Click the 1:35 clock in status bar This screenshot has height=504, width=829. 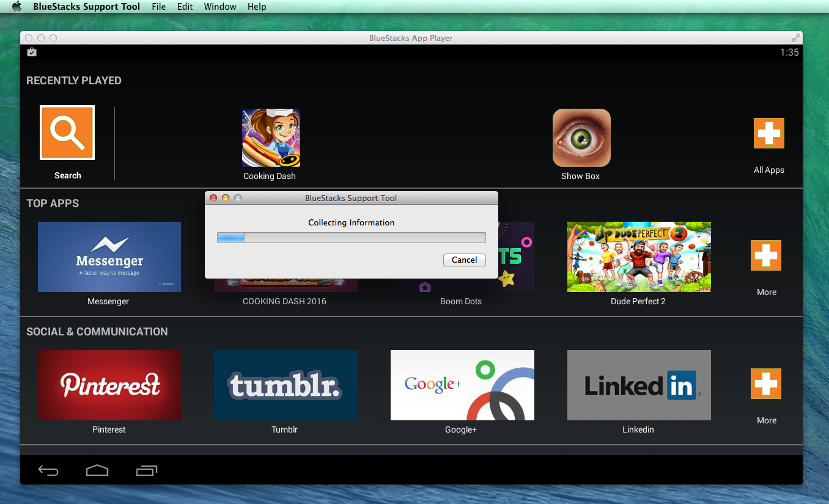pyautogui.click(x=789, y=53)
